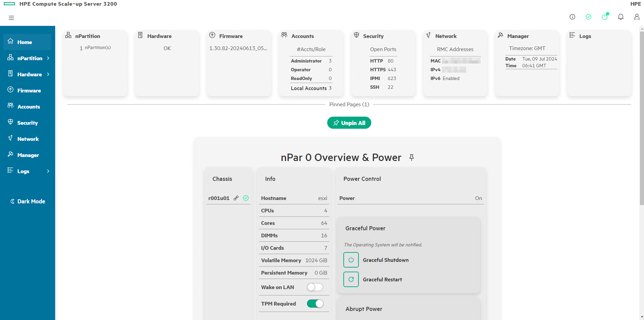Unpin the nPar 0 Overview page pin icon
Screen dimensions: 644x320
coord(412,157)
